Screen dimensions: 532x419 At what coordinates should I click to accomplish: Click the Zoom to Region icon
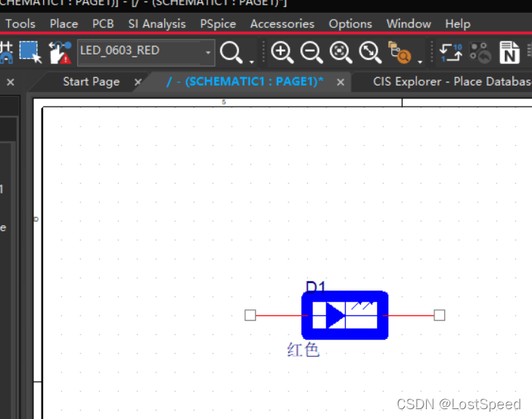[341, 52]
